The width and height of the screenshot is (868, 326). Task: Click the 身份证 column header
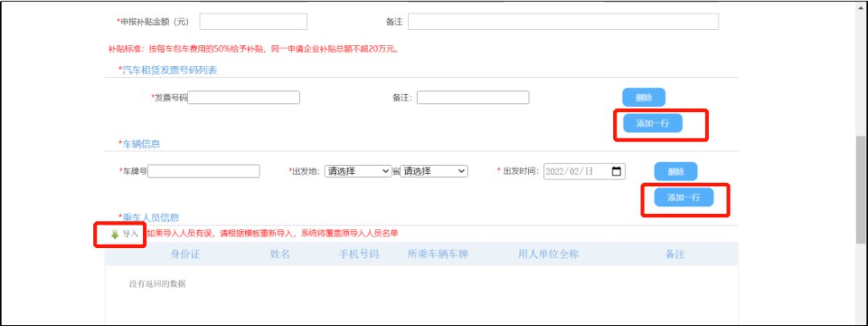pos(185,254)
